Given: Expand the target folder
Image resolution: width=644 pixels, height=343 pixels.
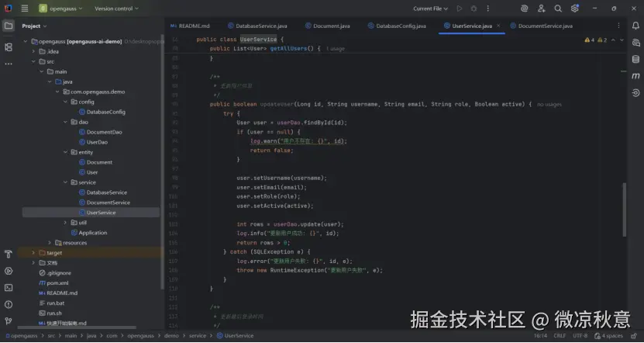Looking at the screenshot, I should point(33,253).
